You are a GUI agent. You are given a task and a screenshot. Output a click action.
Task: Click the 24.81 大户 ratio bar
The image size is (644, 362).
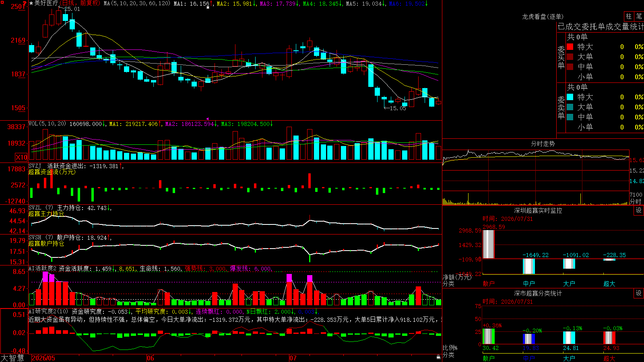pyautogui.click(x=569, y=337)
